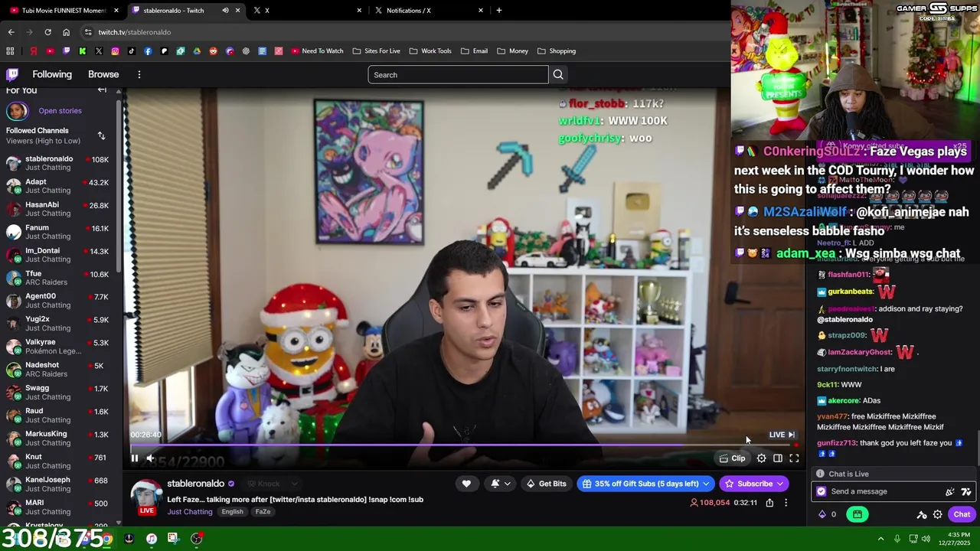Go to the browser home page
The width and height of the screenshot is (980, 551).
pos(66,32)
